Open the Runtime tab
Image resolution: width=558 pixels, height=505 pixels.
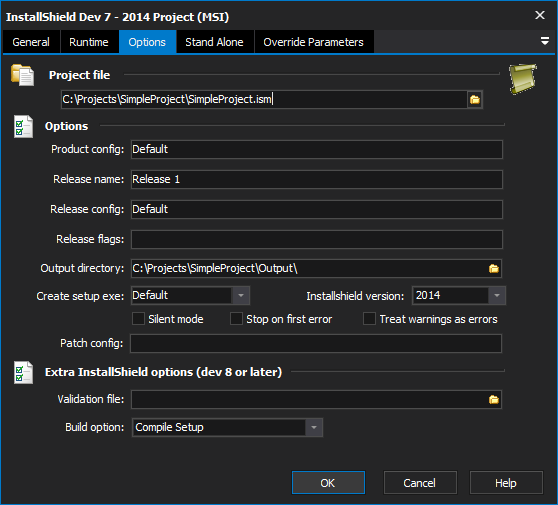tap(89, 42)
